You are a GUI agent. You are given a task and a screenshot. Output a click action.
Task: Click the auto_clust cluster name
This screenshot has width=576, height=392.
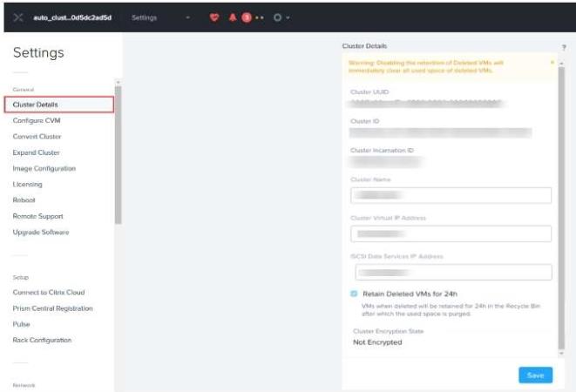pos(72,17)
